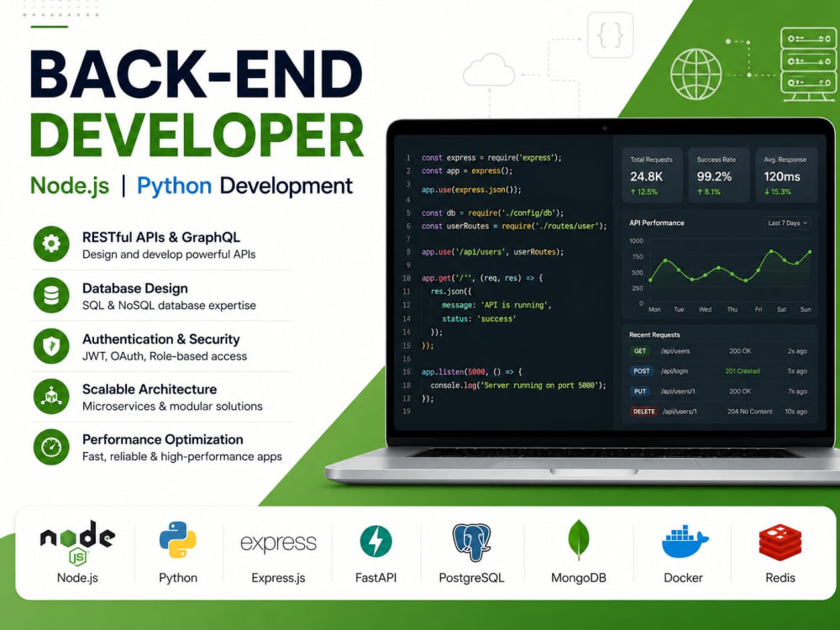The height and width of the screenshot is (630, 840).
Task: Click the console.log Server running line
Action: (x=518, y=386)
